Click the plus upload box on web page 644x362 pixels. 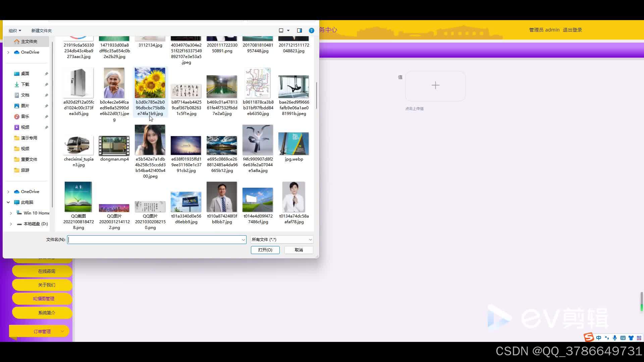(x=435, y=86)
